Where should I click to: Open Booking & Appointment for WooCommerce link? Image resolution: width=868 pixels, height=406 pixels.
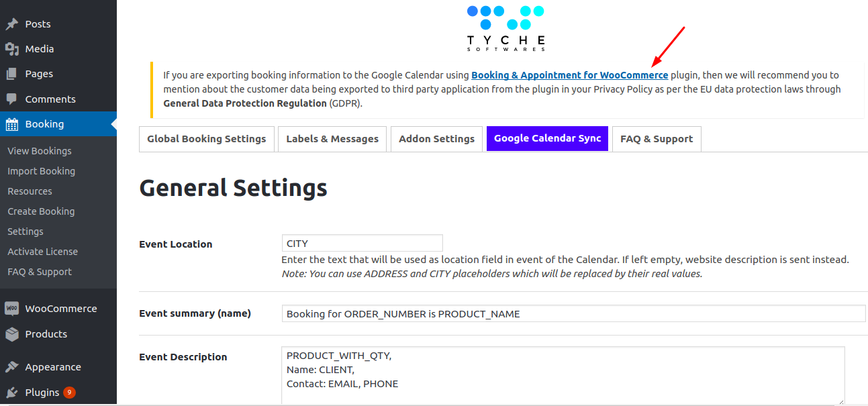(x=569, y=75)
